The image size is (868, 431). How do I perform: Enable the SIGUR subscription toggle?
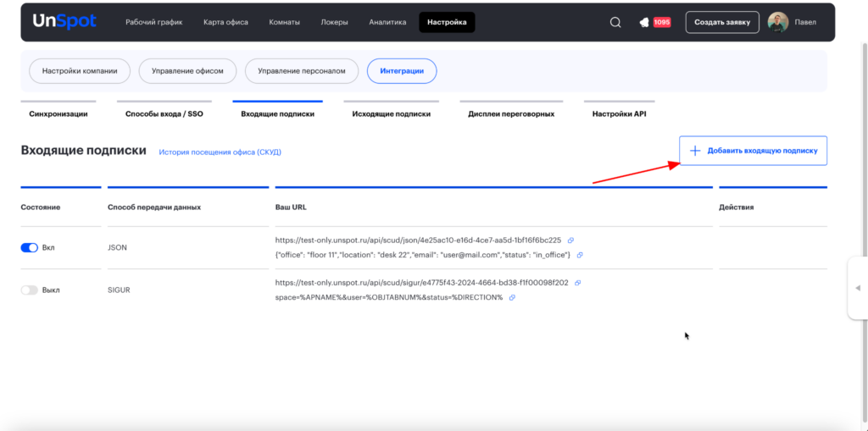pyautogui.click(x=30, y=290)
